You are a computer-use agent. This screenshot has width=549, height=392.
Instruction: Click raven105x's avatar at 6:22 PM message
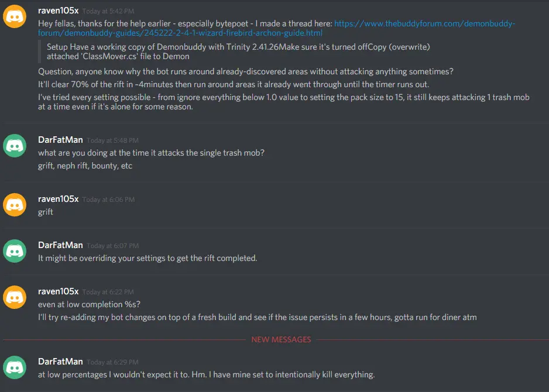pyautogui.click(x=15, y=297)
